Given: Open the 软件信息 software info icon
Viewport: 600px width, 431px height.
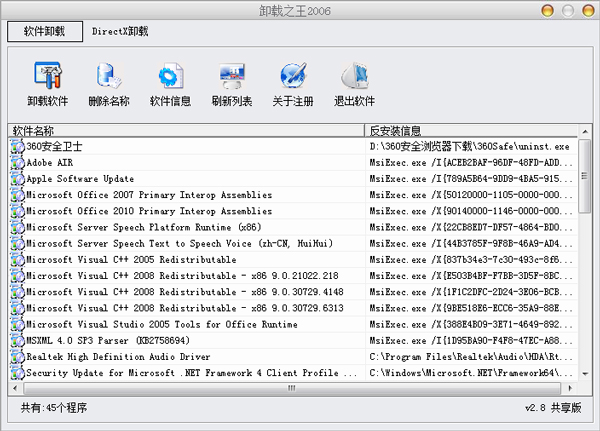Looking at the screenshot, I should coord(170,75).
